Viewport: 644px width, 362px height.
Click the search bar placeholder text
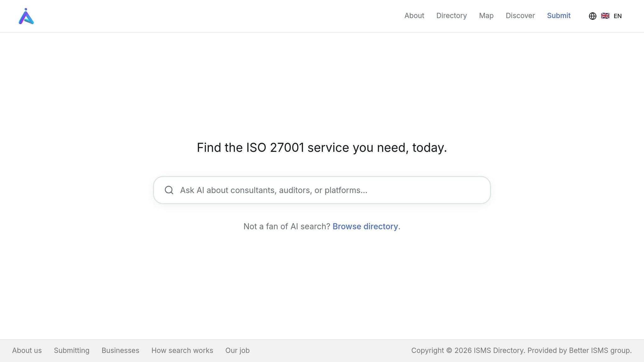274,190
